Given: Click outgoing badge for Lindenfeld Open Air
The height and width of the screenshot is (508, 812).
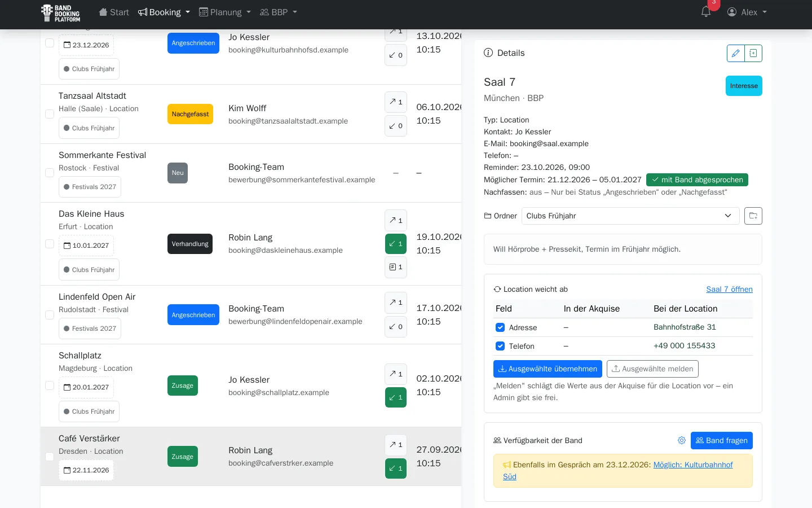Looking at the screenshot, I should pyautogui.click(x=396, y=303).
